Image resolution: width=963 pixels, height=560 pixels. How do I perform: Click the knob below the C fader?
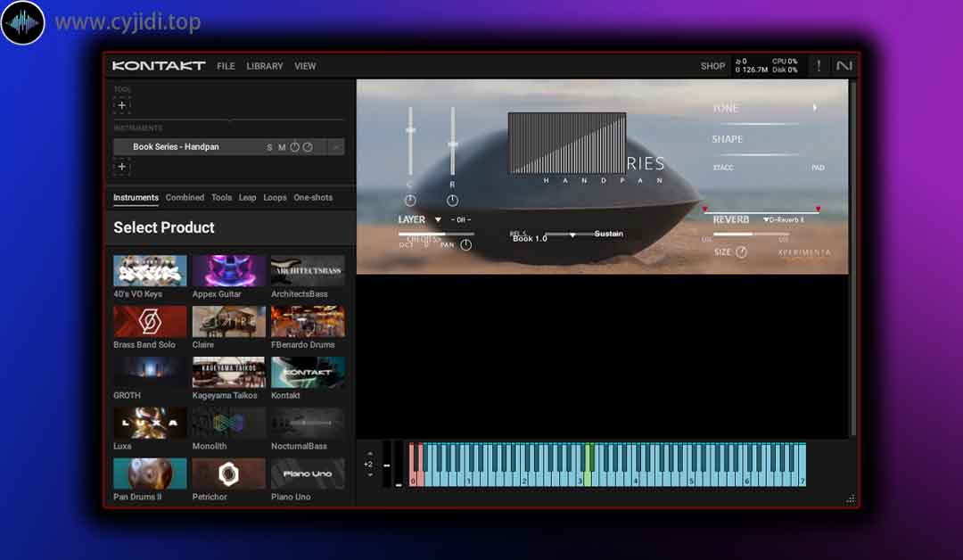[x=410, y=201]
